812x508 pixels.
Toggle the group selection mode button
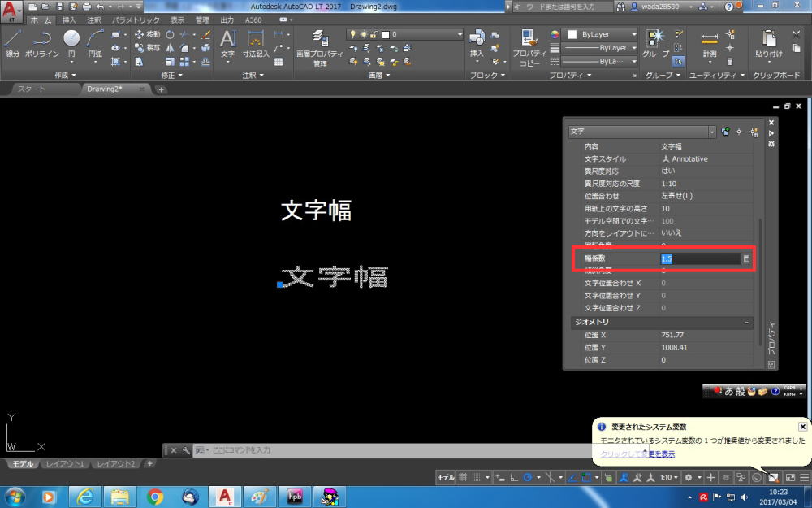pyautogui.click(x=678, y=62)
